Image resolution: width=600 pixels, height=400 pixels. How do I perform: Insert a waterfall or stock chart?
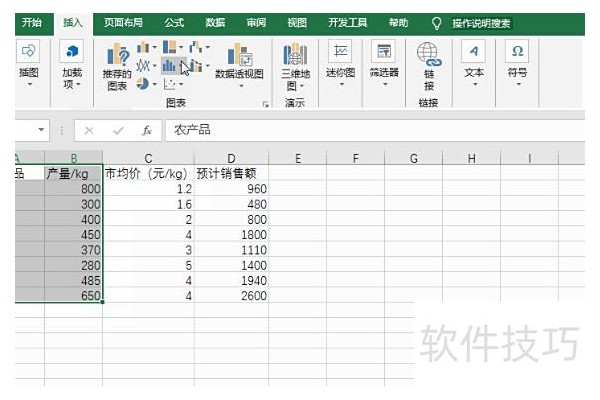click(196, 47)
